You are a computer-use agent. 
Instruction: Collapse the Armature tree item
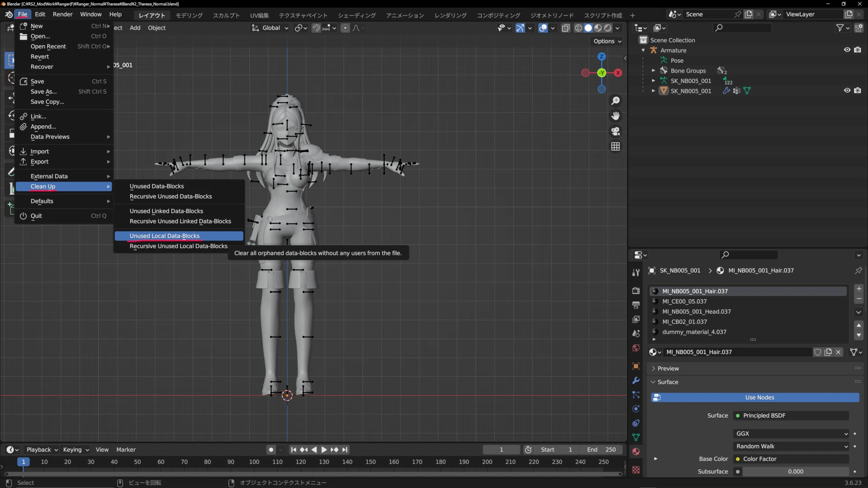pyautogui.click(x=643, y=50)
